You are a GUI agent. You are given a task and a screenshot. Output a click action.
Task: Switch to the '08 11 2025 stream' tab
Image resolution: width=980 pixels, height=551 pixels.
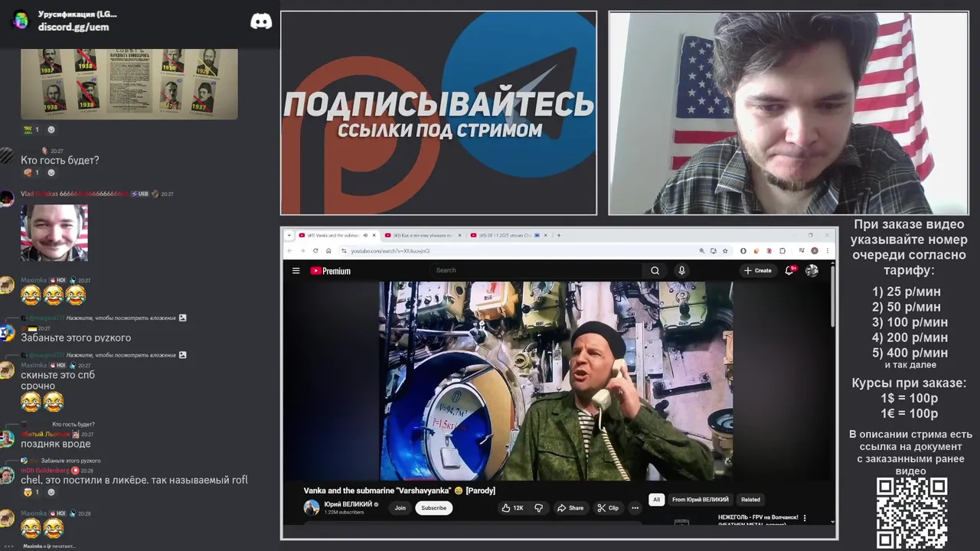pos(508,236)
